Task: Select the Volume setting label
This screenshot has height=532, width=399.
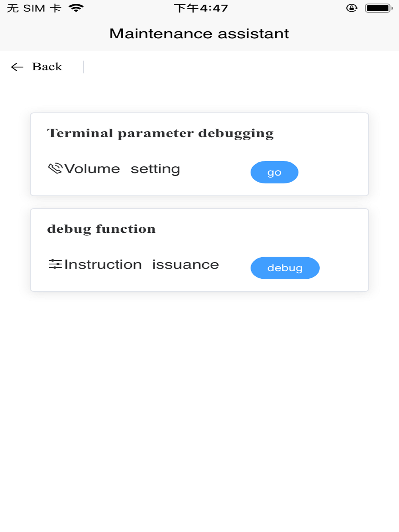Action: coord(122,169)
